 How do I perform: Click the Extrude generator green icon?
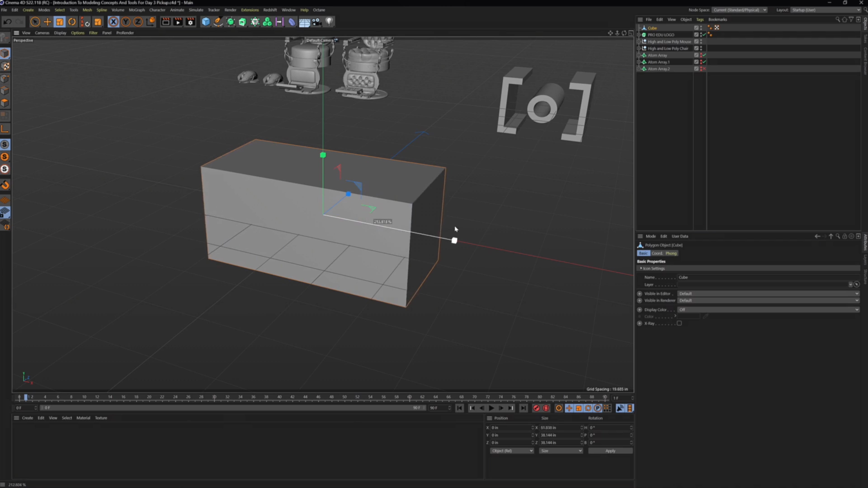pyautogui.click(x=243, y=22)
